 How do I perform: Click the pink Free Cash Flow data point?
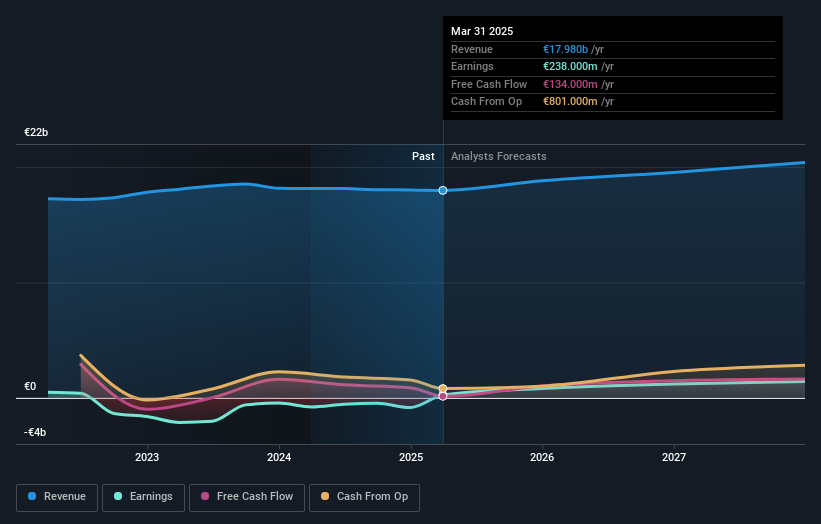click(x=443, y=396)
